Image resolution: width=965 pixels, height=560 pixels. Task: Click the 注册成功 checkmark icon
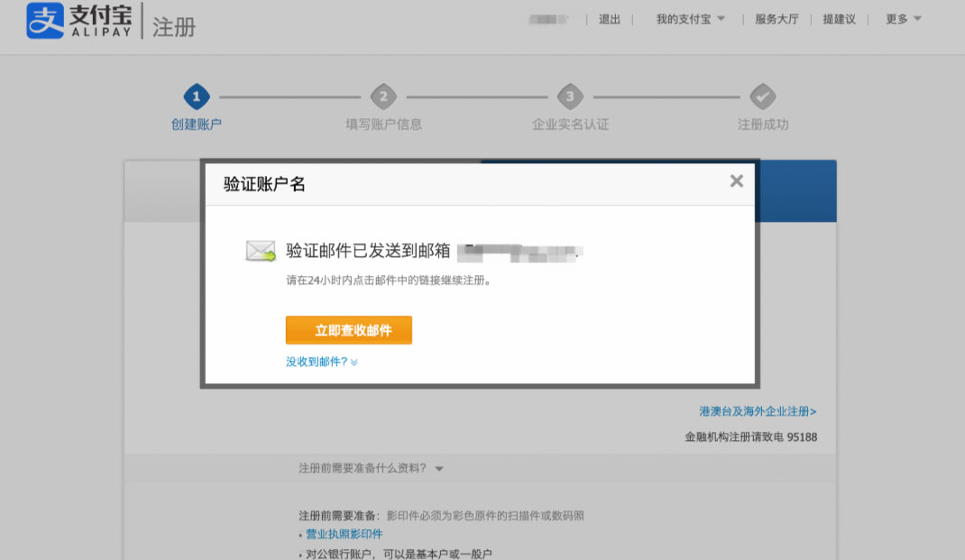tap(765, 96)
